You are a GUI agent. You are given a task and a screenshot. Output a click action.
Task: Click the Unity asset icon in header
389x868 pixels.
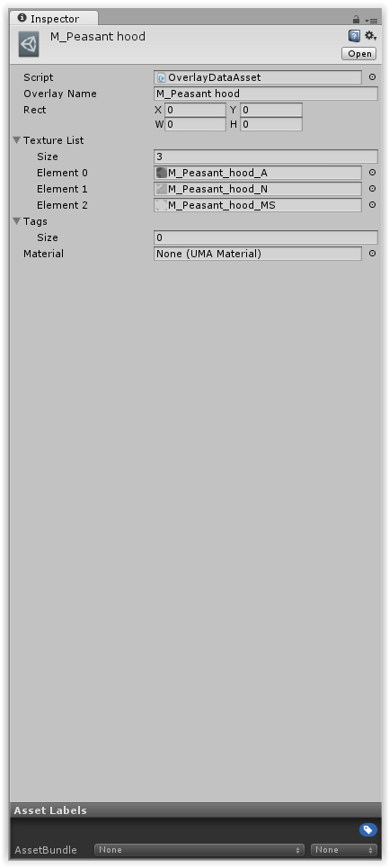point(29,44)
